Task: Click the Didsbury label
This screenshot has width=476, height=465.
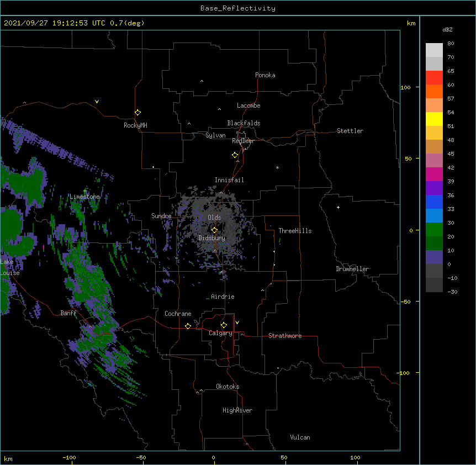Action: (211, 238)
